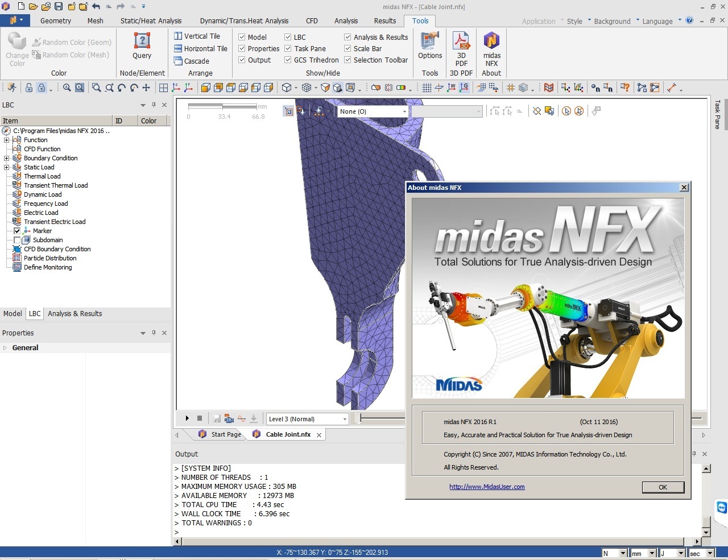Toggle the Task Pane checkbox
The height and width of the screenshot is (560, 728).
point(288,48)
